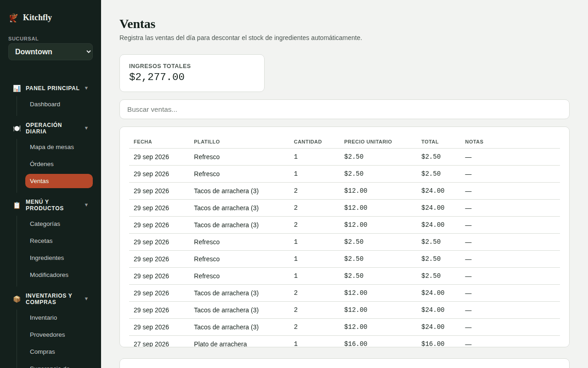Screen dimensions: 588x368
Task: Click the Operación Diaria plate icon
Action: pos(17,128)
